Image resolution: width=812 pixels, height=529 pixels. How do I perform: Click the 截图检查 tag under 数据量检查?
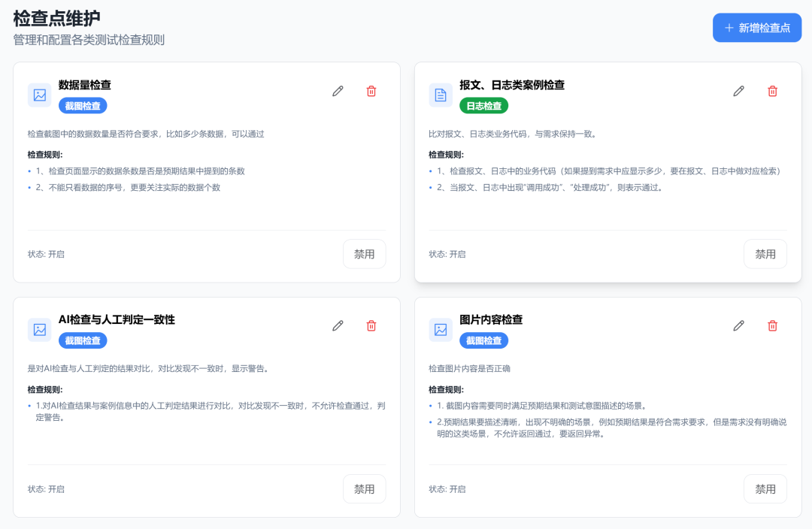click(x=83, y=106)
